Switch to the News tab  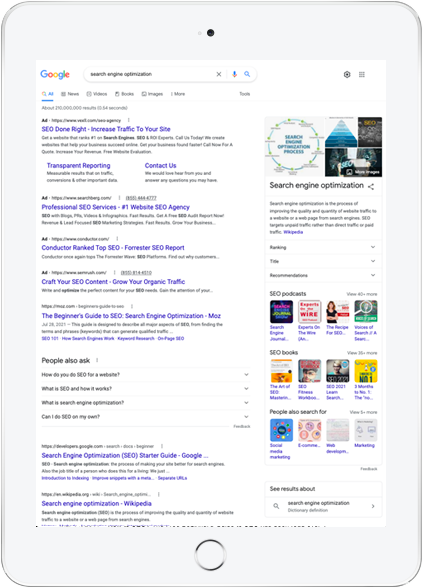coord(70,94)
